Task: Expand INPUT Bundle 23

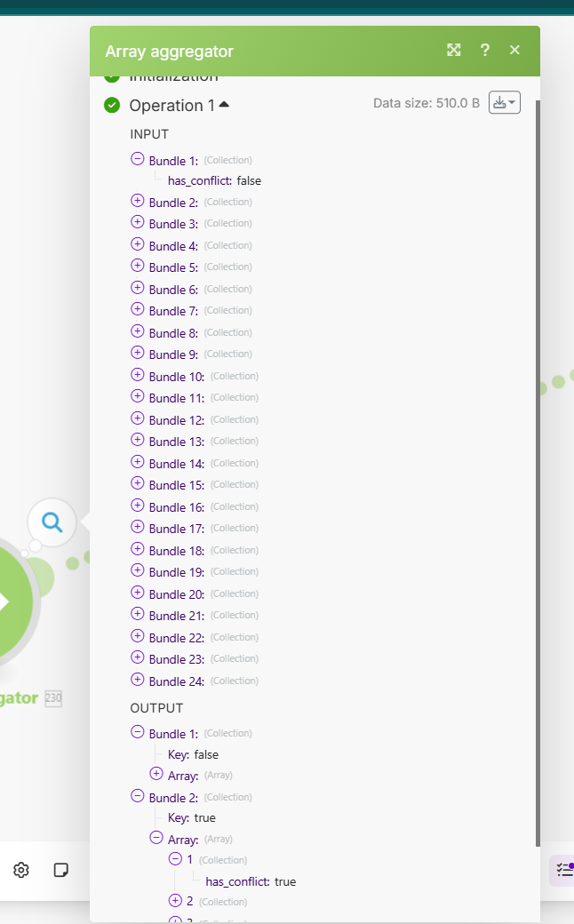Action: [x=138, y=657]
